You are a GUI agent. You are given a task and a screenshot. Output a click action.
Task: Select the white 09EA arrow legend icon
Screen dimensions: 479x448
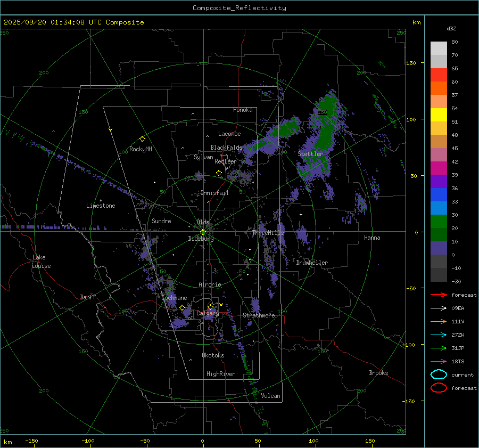[439, 308]
